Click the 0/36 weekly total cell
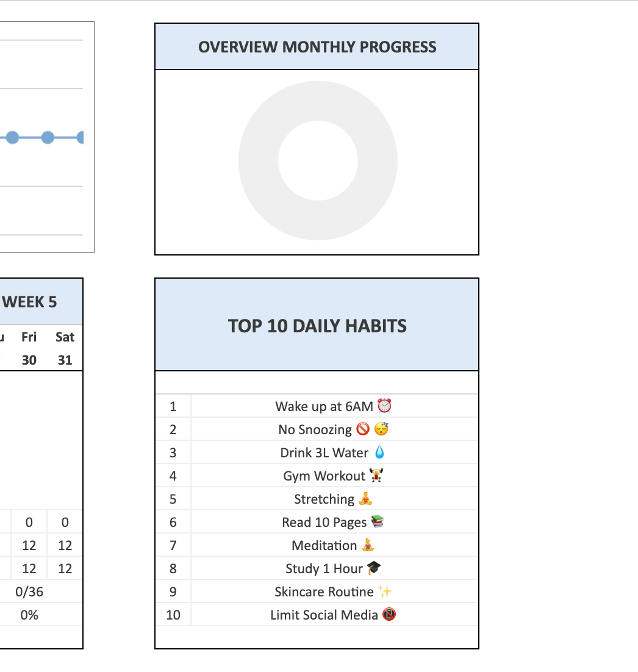Image resolution: width=638 pixels, height=672 pixels. point(29,592)
